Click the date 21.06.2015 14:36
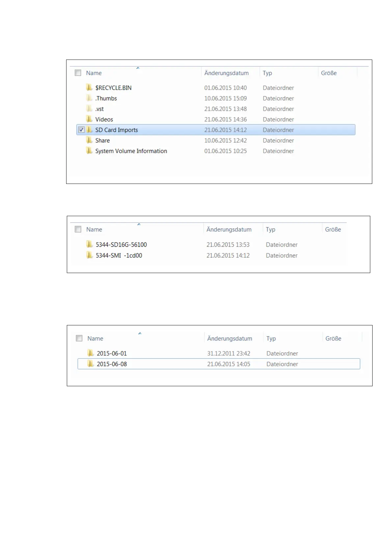Image resolution: width=392 pixels, height=554 pixels. coord(225,119)
